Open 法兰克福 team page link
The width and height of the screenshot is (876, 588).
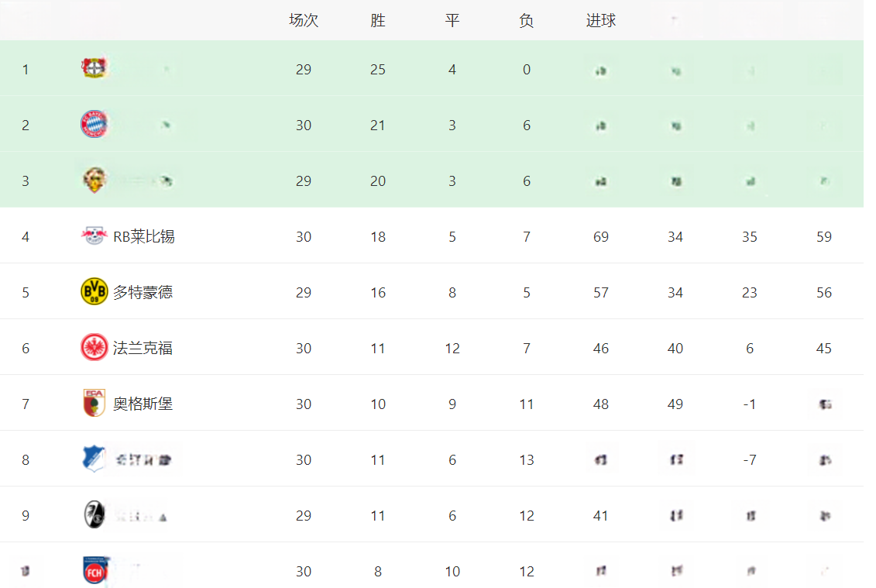(x=143, y=348)
